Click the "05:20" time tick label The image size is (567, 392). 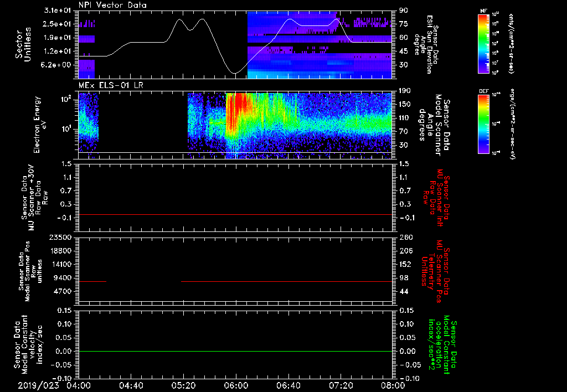coord(183,385)
